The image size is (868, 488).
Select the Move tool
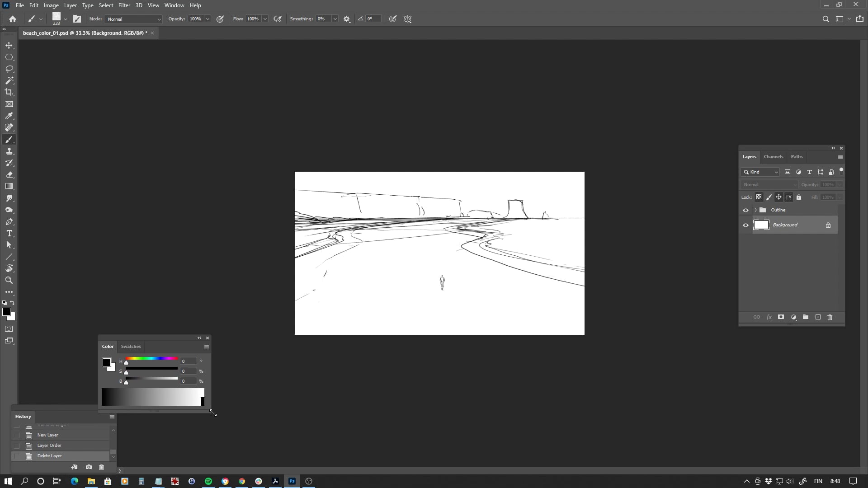(9, 46)
